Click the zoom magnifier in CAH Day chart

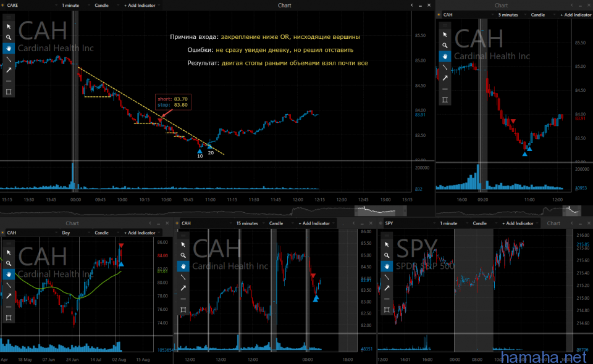(x=9, y=263)
